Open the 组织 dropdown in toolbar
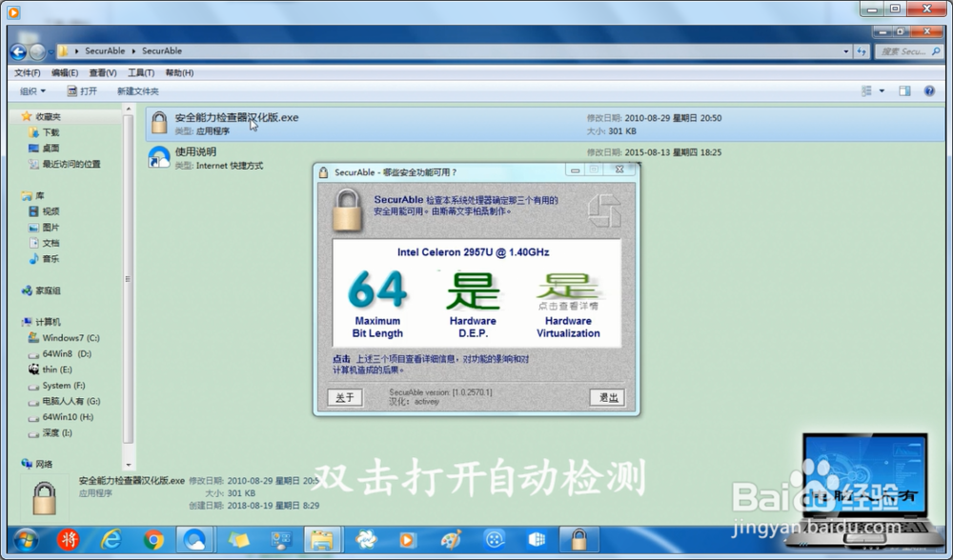The width and height of the screenshot is (953, 560). 32,91
